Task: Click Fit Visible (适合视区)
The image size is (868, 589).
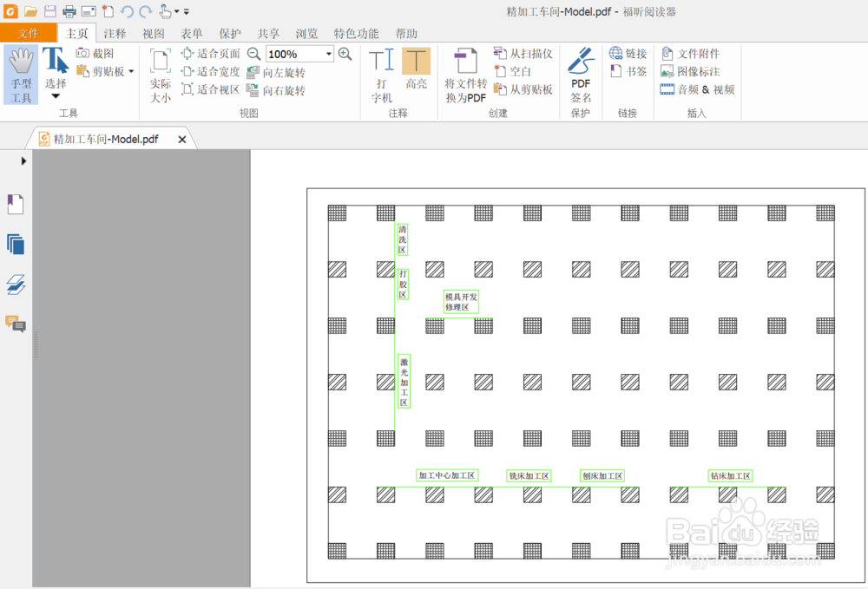Action: click(210, 89)
